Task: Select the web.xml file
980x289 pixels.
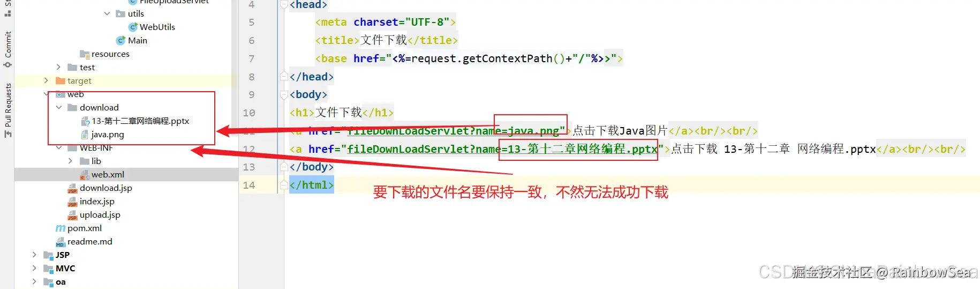Action: [x=102, y=174]
